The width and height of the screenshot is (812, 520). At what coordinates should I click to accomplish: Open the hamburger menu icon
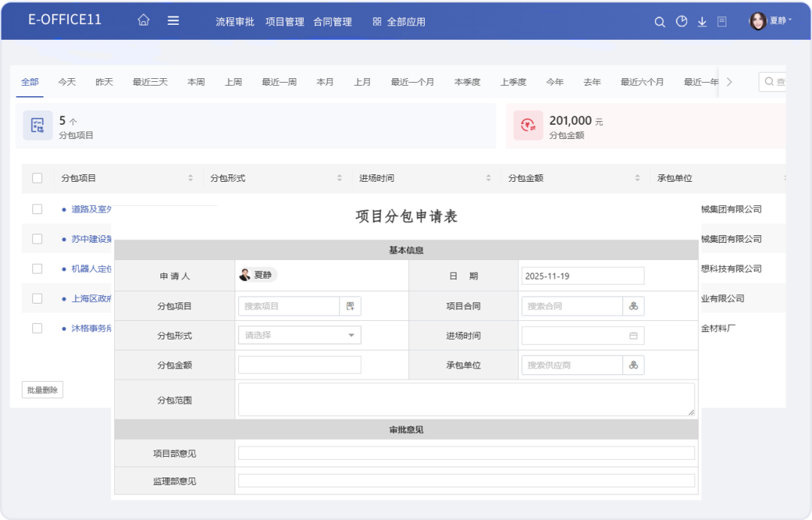point(173,21)
